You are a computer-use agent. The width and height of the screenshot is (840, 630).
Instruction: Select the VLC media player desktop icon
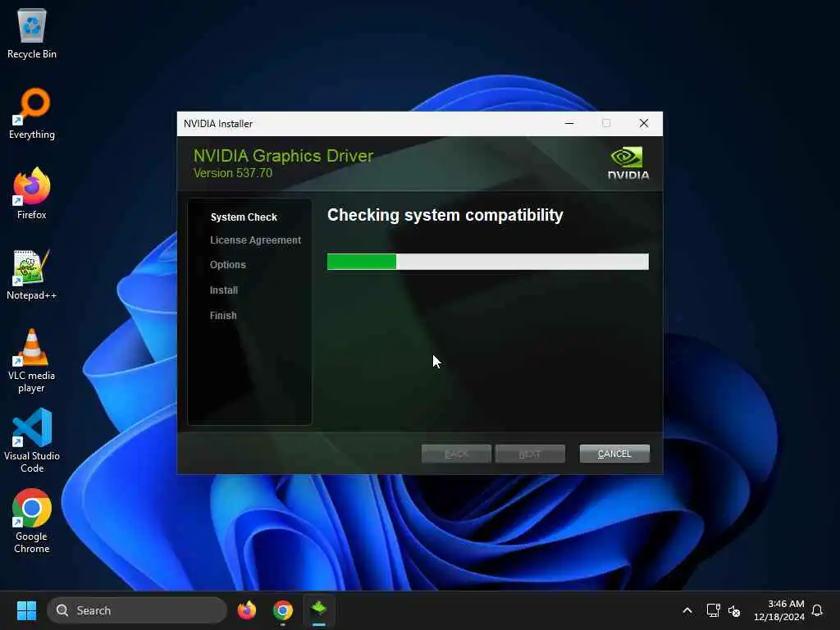tap(32, 361)
